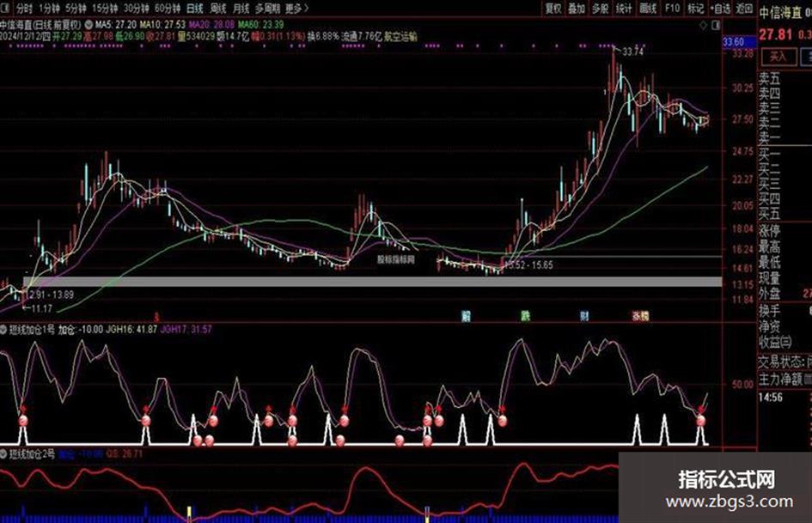
Task: Click the QS: 26.71 indicator value
Action: point(125,454)
